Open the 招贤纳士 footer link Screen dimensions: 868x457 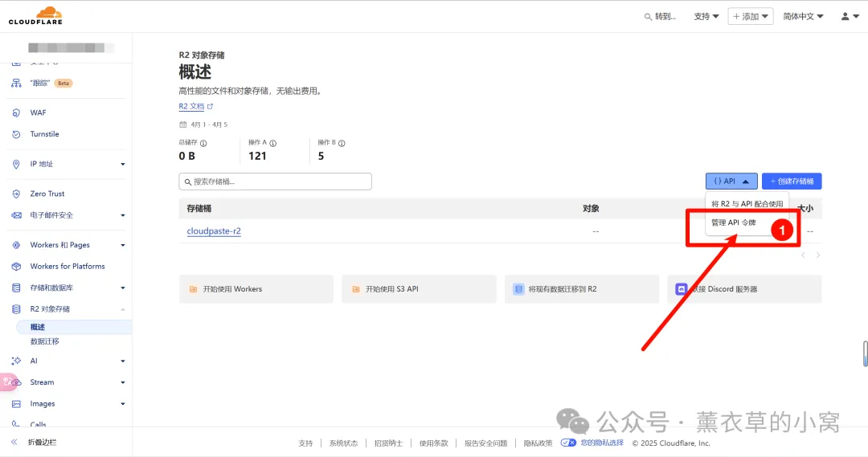pyautogui.click(x=388, y=443)
